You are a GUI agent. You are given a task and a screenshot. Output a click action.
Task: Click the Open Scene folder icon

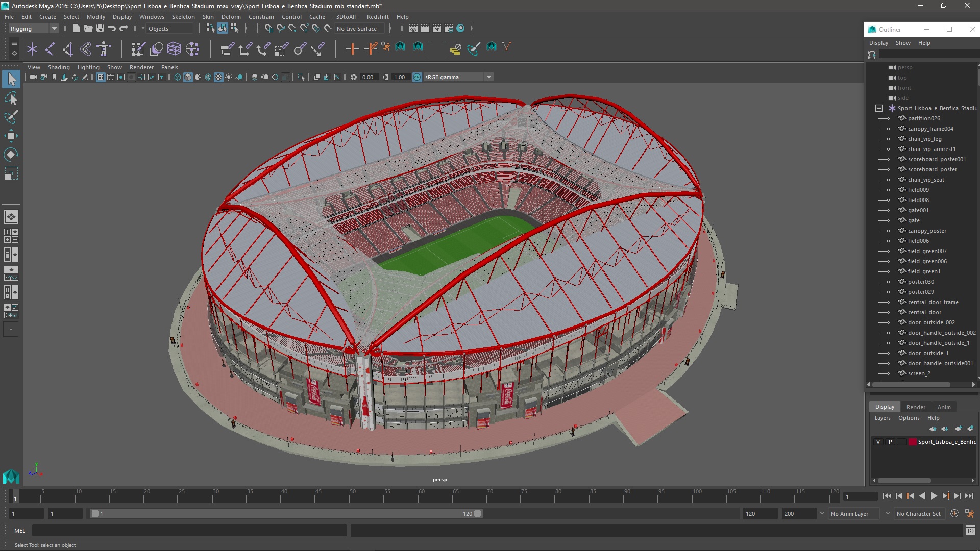(88, 29)
